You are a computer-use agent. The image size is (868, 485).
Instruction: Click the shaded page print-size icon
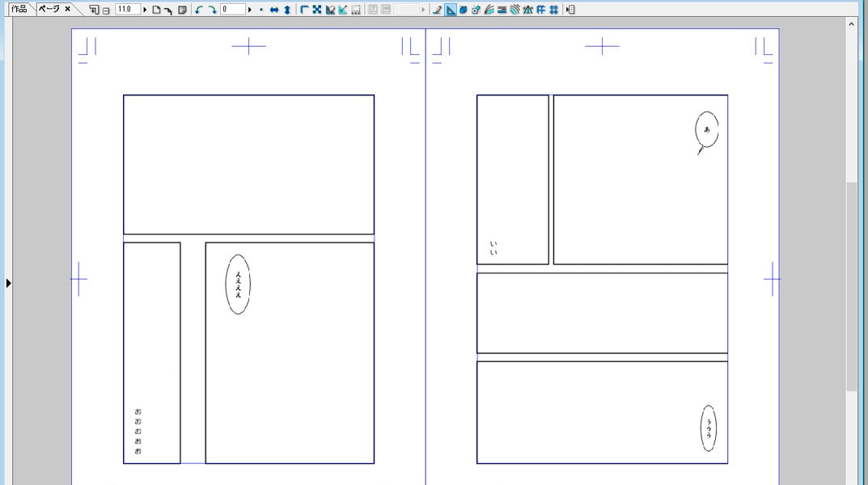[182, 10]
